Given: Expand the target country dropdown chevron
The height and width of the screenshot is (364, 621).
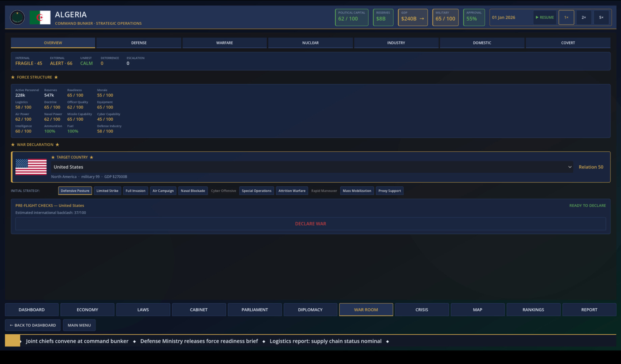Looking at the screenshot, I should 570,167.
